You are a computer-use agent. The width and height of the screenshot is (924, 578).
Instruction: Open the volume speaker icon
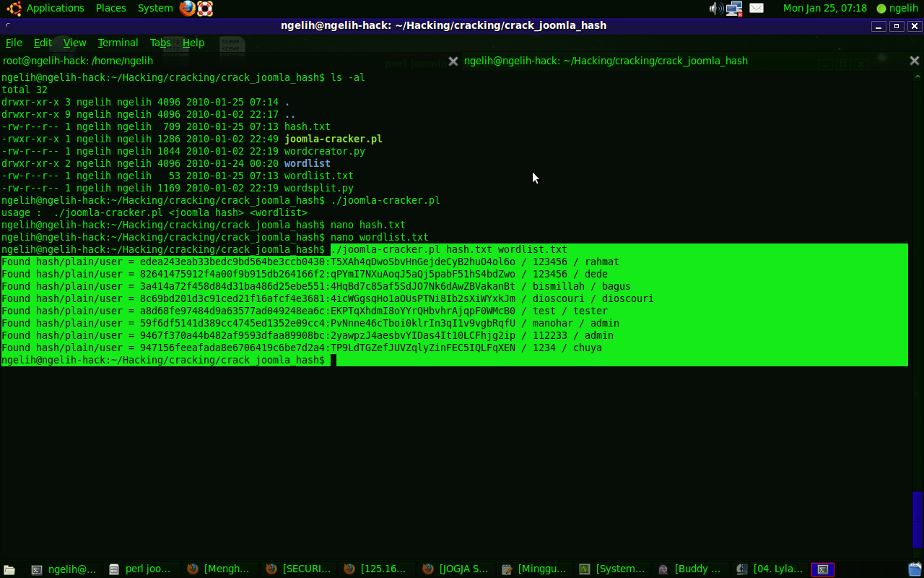[716, 8]
